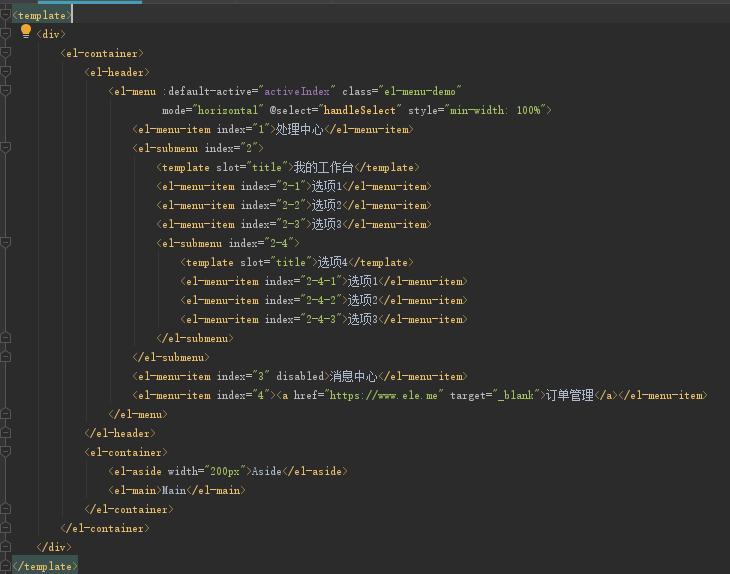The height and width of the screenshot is (574, 730).
Task: Click fold end marker at inner /el-submenu
Action: pyautogui.click(x=6, y=338)
